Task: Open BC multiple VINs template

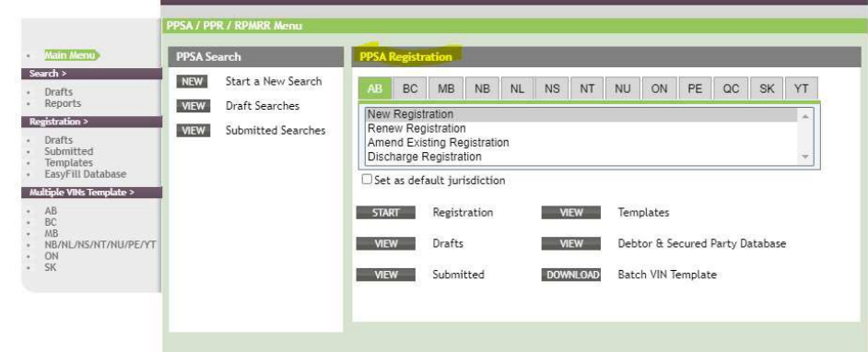Action: click(51, 222)
